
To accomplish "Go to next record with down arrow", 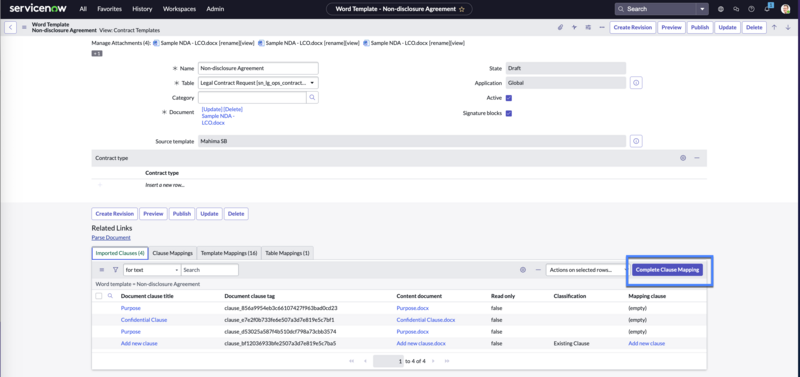I will 788,28.
